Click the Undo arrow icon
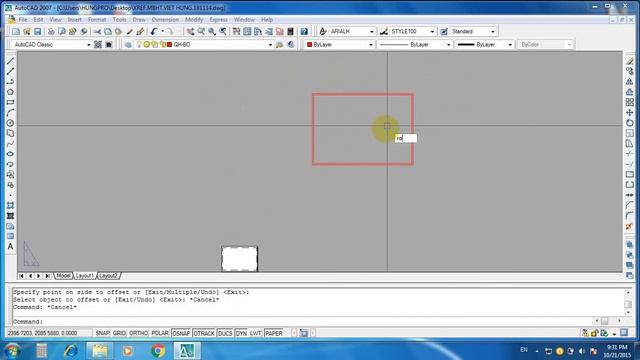This screenshot has width=640, height=360. (x=154, y=31)
